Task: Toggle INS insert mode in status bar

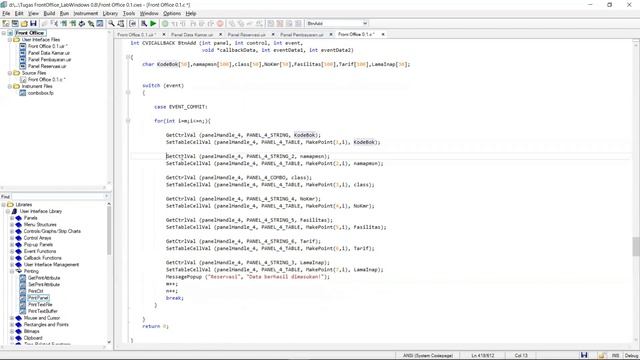Action: coord(616,356)
